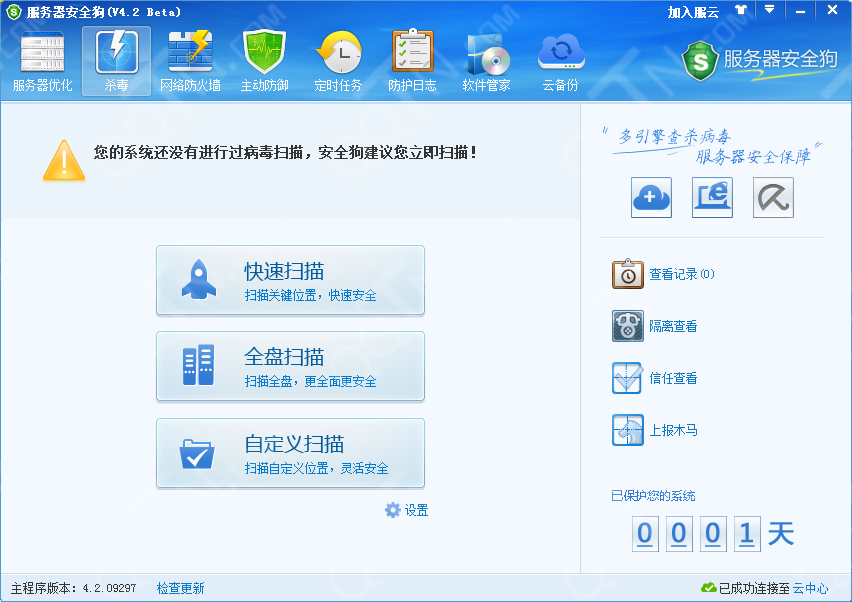
Task: Open the 软件管家 software manager icon
Action: click(486, 62)
